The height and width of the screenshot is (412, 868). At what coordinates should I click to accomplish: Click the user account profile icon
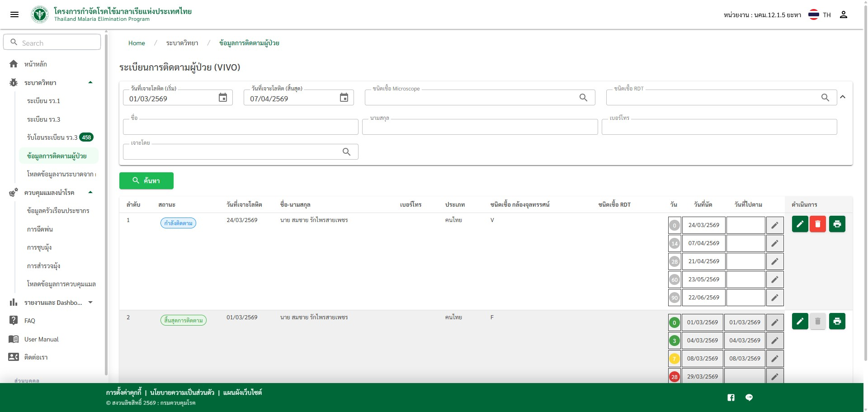(x=843, y=14)
